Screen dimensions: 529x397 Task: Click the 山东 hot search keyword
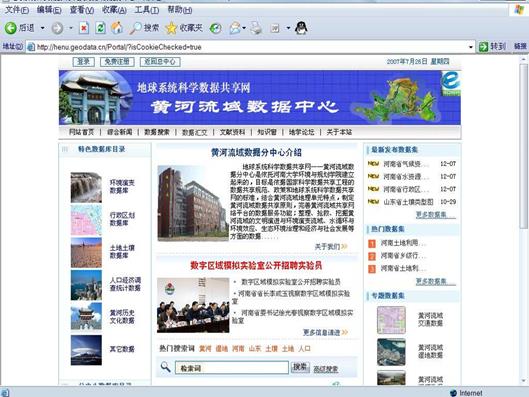(255, 348)
